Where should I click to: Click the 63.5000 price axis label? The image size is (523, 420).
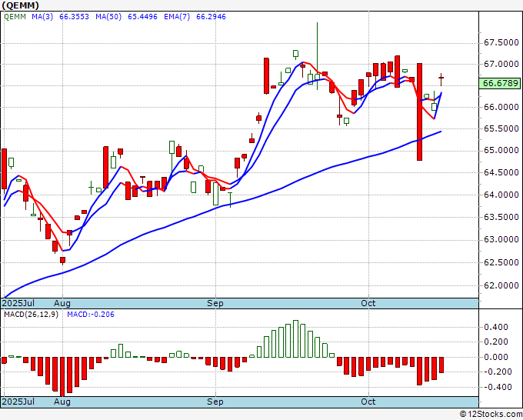501,217
